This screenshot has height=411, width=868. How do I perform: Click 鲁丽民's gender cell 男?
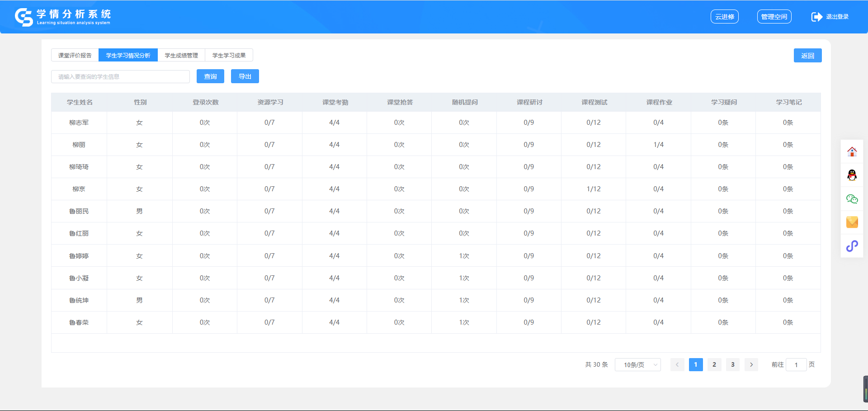pyautogui.click(x=139, y=211)
